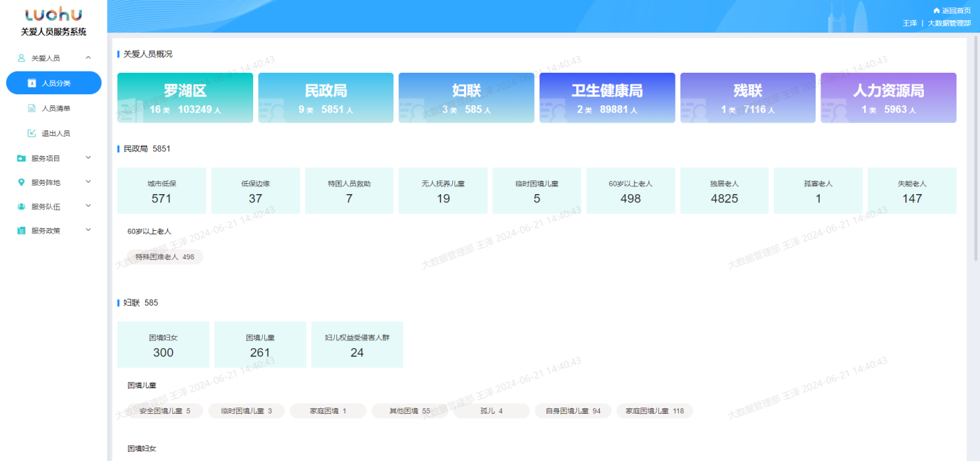Expand the 服务项目 menu chevron

(x=88, y=158)
